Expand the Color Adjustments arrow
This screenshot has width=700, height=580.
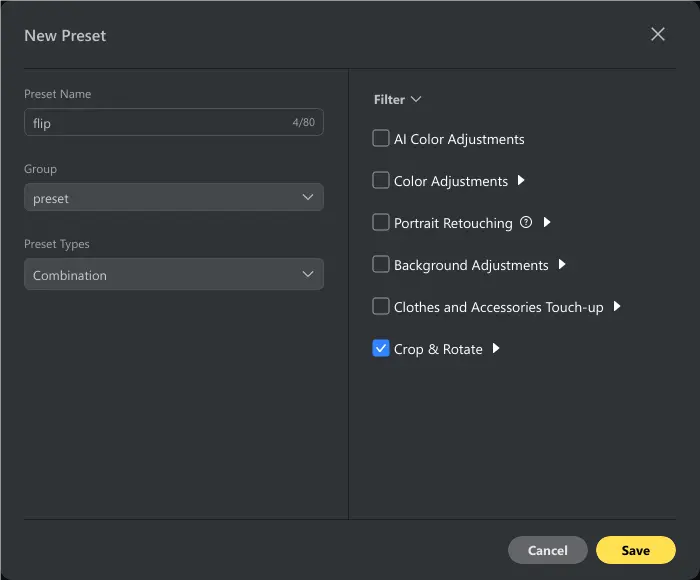coord(521,180)
